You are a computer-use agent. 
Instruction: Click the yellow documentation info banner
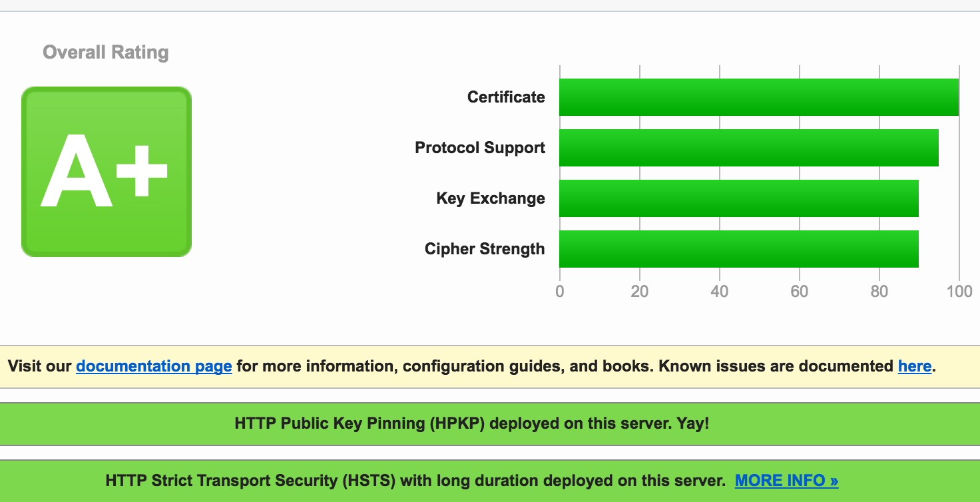click(489, 366)
